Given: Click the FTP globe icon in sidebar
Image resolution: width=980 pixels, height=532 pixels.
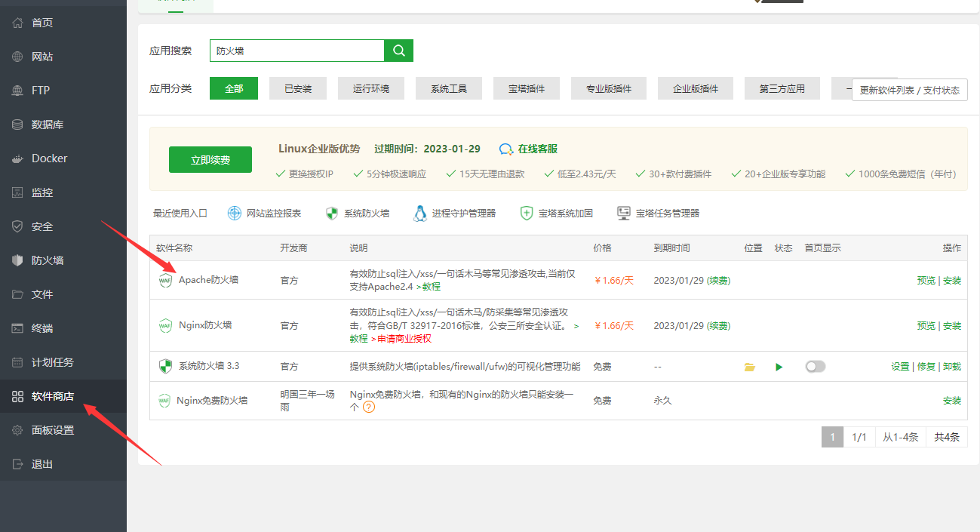Looking at the screenshot, I should [x=18, y=91].
